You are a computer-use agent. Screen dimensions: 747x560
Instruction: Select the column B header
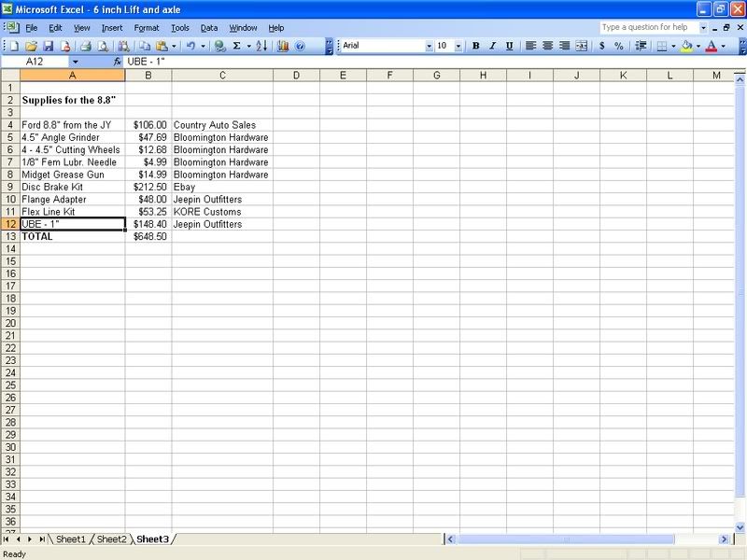(x=148, y=76)
